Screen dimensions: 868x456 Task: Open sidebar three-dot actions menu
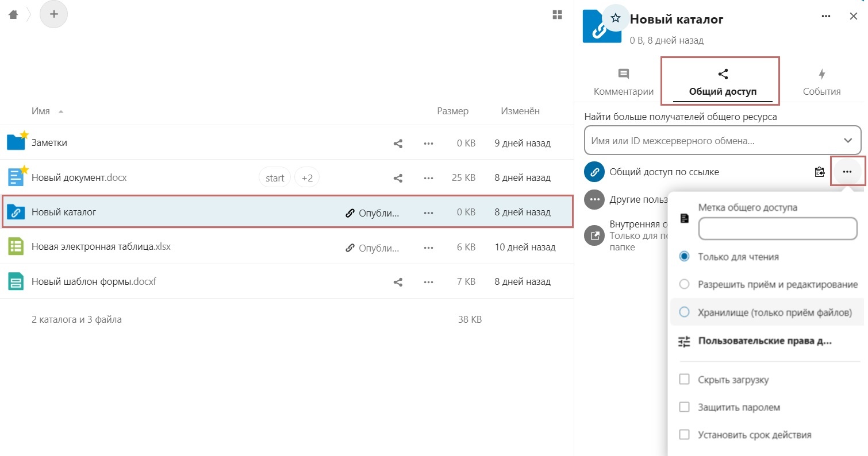click(x=826, y=16)
